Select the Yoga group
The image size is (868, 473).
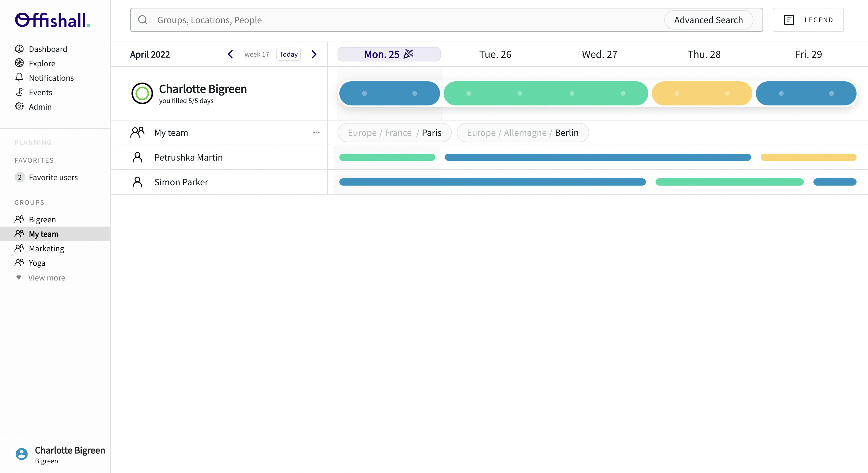click(37, 263)
